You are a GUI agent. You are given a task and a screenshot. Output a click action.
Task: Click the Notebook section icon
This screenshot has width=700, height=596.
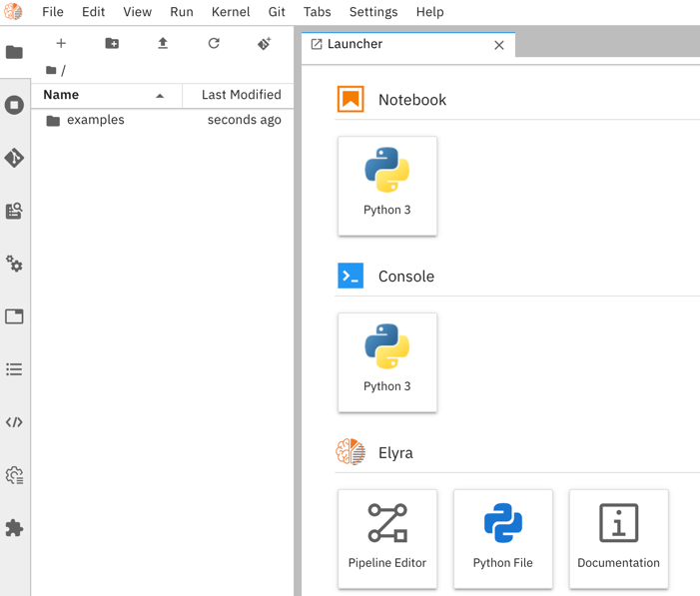pyautogui.click(x=350, y=99)
